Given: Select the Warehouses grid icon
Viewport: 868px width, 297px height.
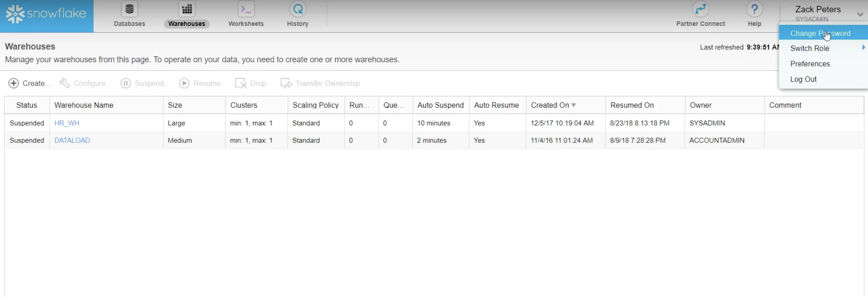Looking at the screenshot, I should click(x=187, y=9).
